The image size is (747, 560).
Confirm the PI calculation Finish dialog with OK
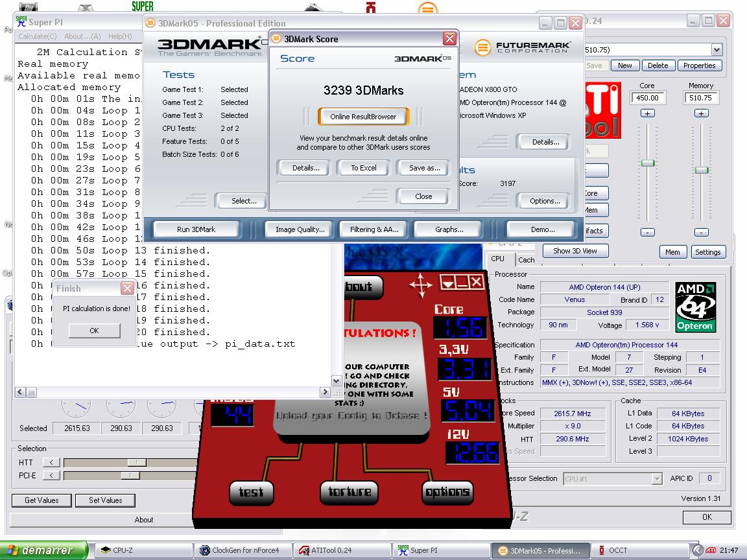94,331
